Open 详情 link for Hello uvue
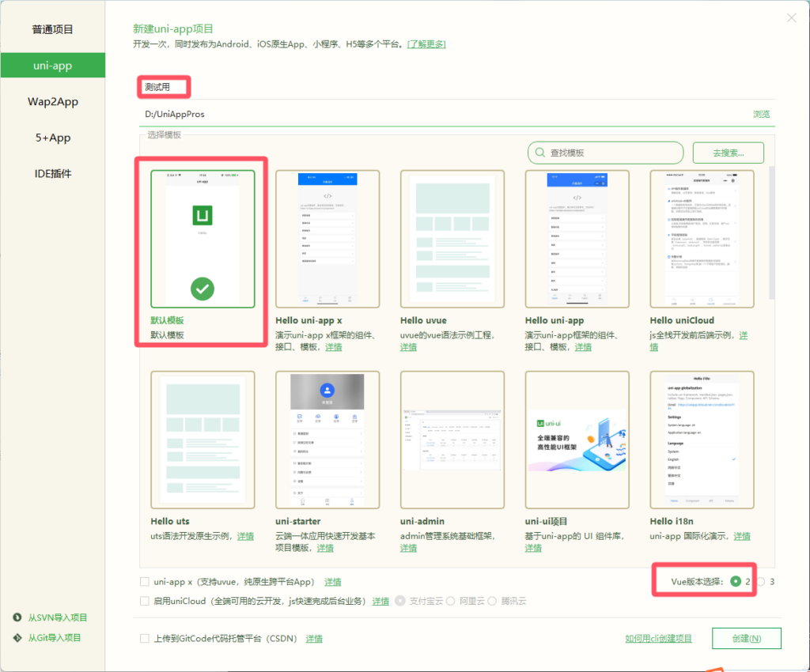 (x=408, y=347)
